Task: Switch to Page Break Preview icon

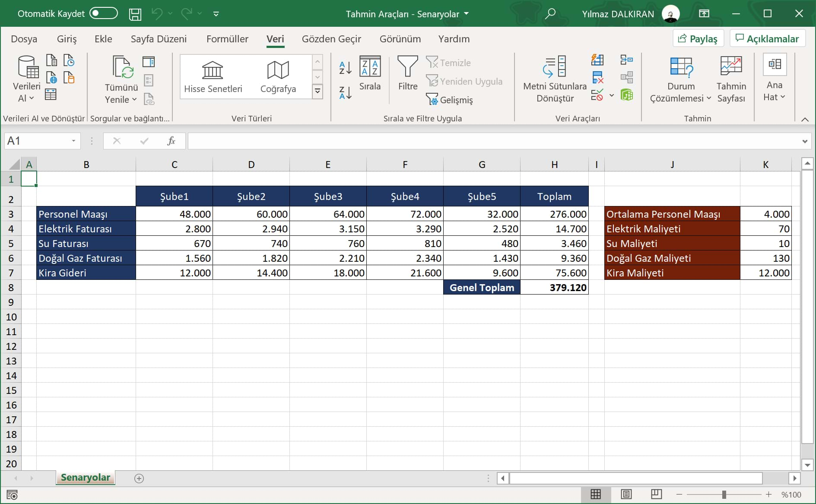Action: pos(656,494)
